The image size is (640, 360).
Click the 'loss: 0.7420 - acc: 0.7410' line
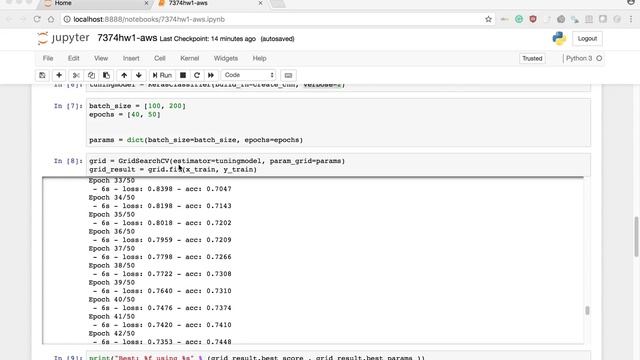177,325
